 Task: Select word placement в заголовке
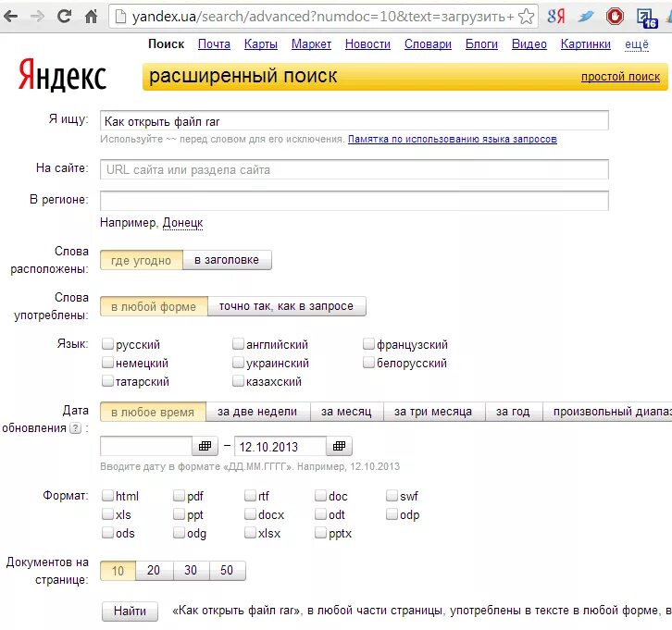tap(227, 260)
